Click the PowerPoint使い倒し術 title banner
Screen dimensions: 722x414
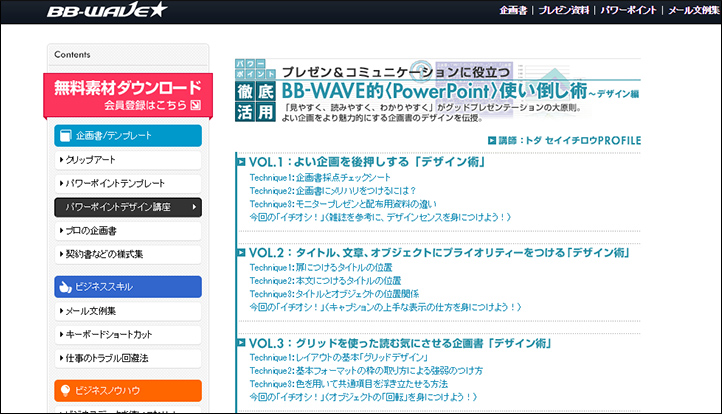coord(437,90)
